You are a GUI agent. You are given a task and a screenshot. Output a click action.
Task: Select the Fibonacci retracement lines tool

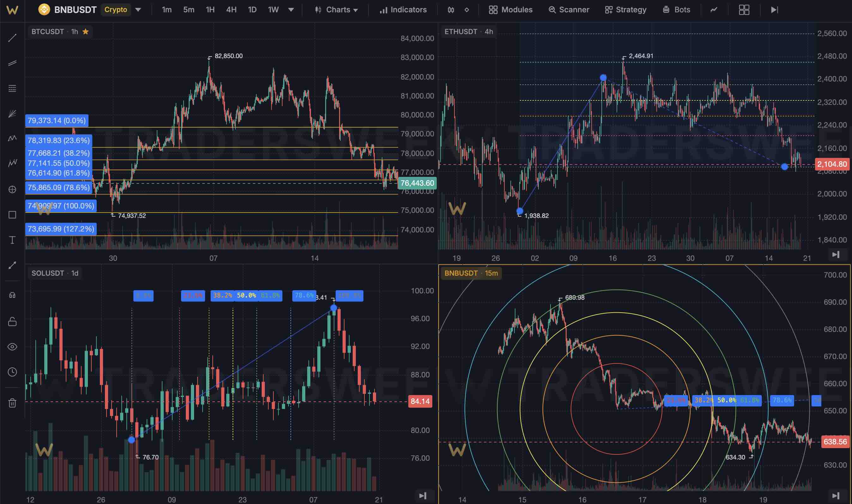(x=12, y=89)
